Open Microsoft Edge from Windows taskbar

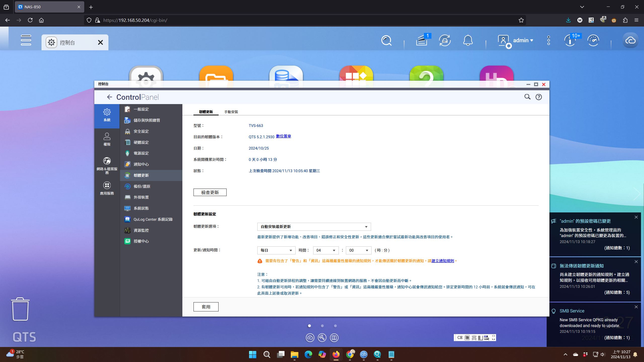(308, 354)
